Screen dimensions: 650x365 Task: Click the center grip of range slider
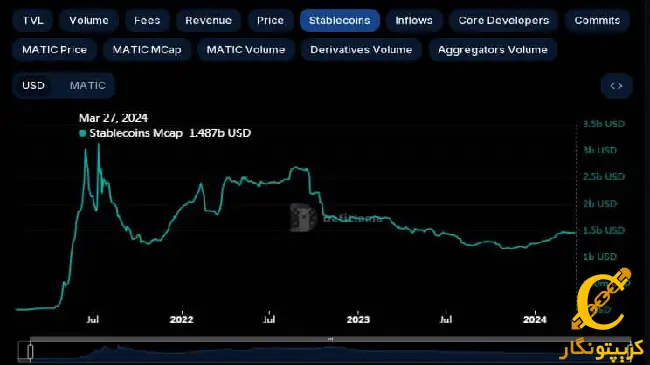click(x=330, y=339)
